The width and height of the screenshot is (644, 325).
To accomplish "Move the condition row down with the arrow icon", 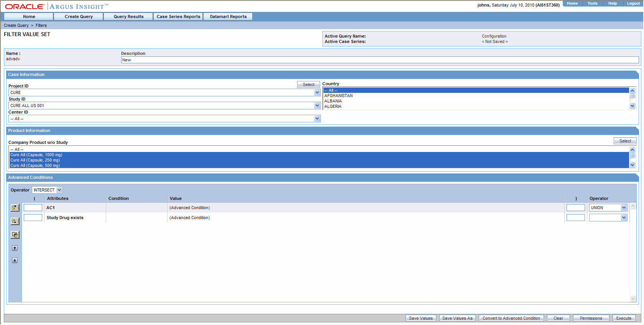I will pyautogui.click(x=15, y=260).
